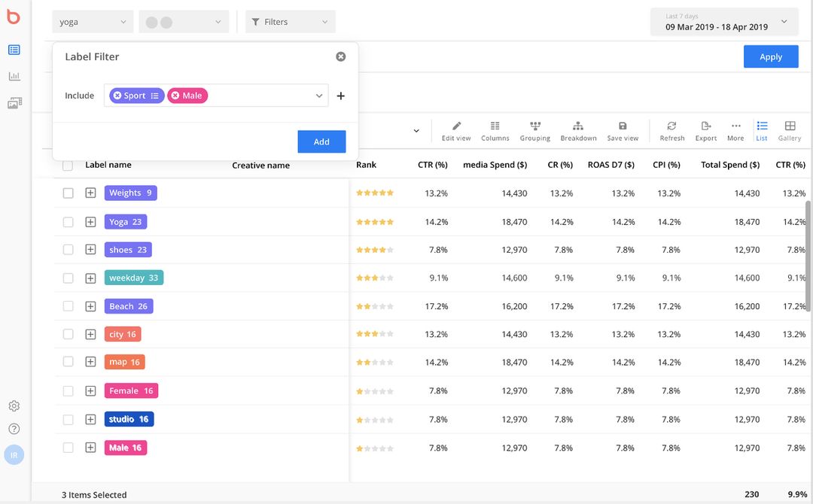Select the header select-all checkbox
Viewport: 813px width, 504px height.
point(68,165)
